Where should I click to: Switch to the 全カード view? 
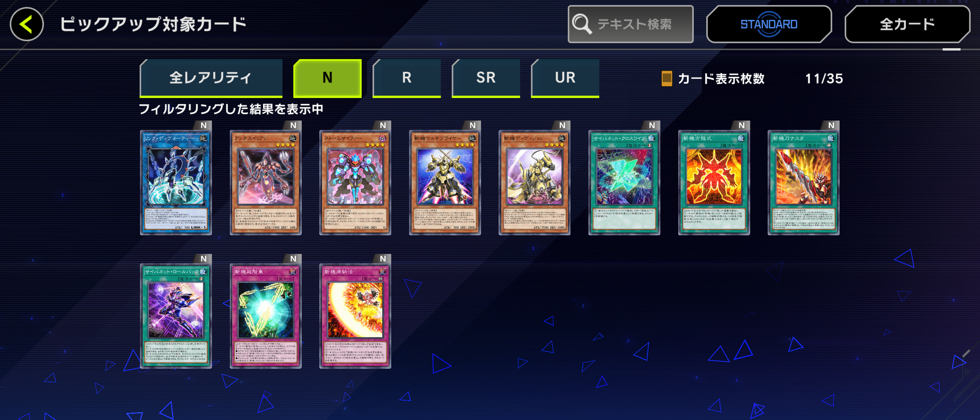[907, 24]
